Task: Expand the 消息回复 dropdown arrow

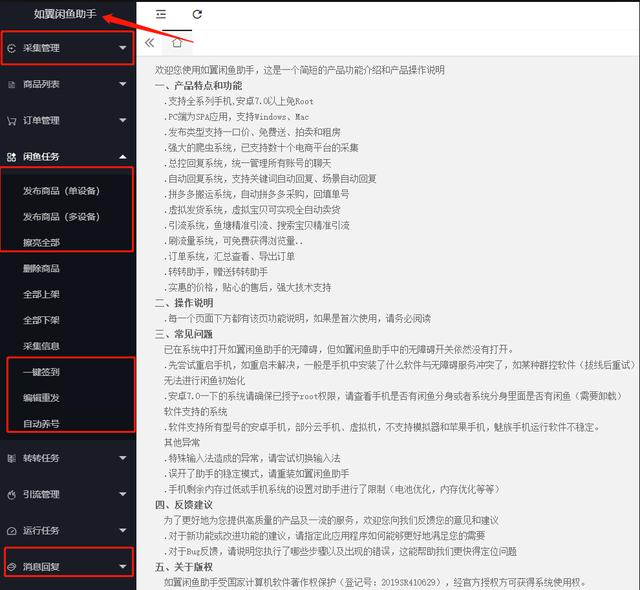Action: tap(122, 567)
